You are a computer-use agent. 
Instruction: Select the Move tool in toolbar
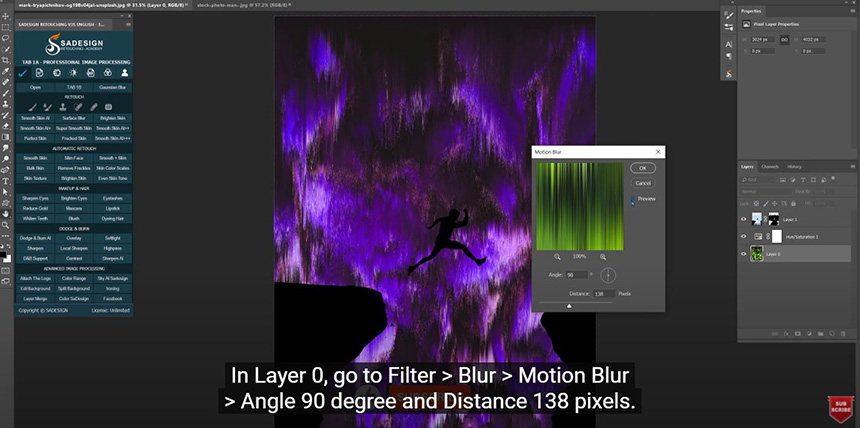(x=6, y=16)
